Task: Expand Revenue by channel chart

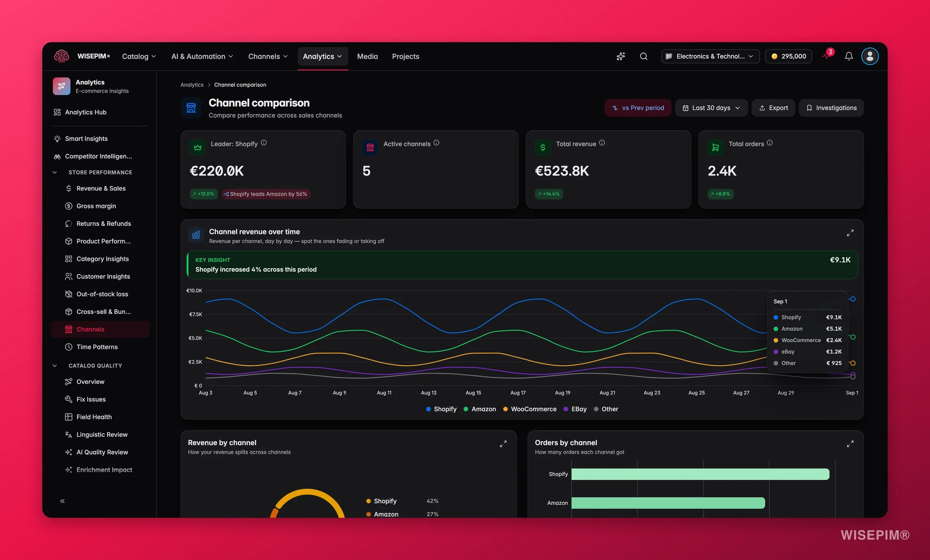Action: (x=503, y=444)
